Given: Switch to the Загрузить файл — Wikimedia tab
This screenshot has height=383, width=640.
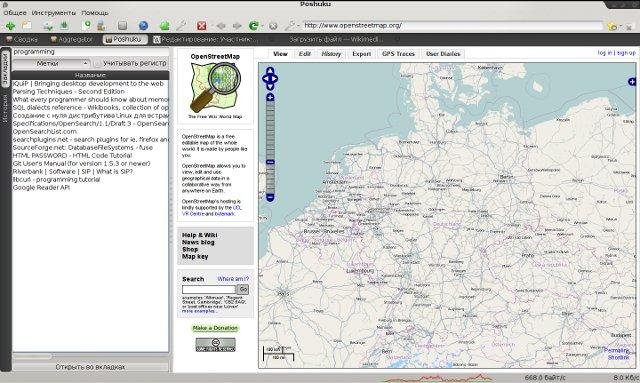Looking at the screenshot, I should [x=336, y=40].
